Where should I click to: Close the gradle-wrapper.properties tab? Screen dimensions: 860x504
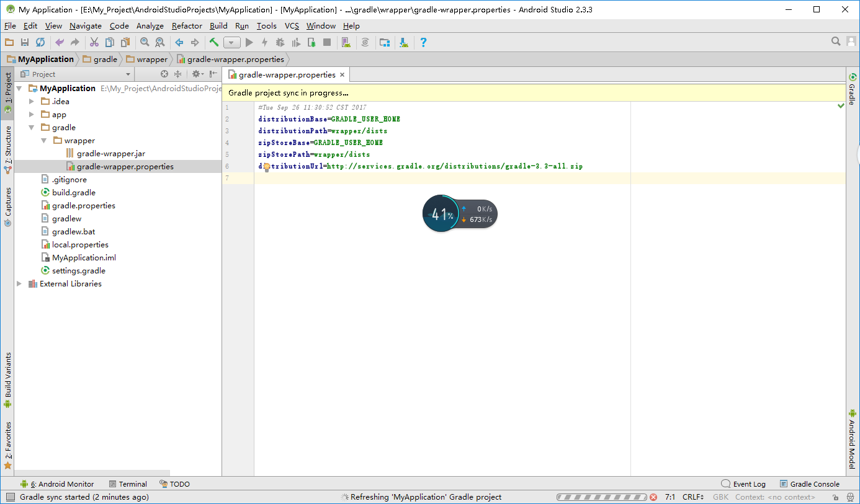pos(342,74)
